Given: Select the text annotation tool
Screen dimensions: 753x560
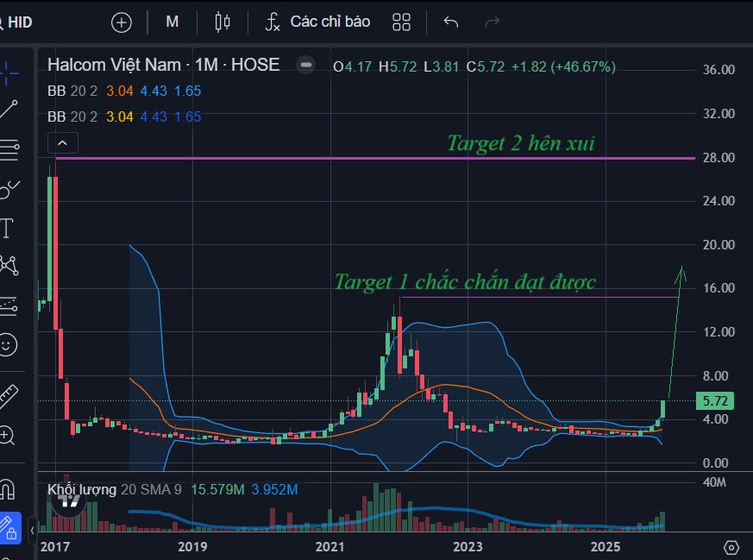Looking at the screenshot, I should [x=7, y=228].
